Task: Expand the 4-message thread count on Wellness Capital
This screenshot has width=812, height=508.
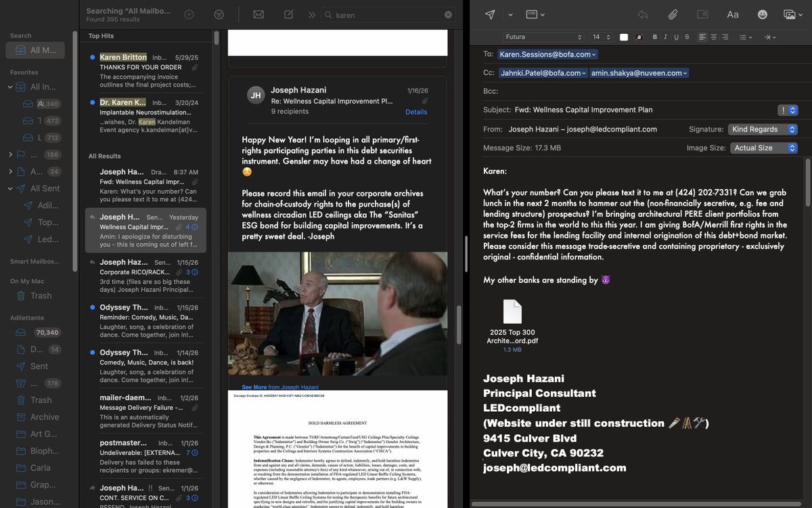Action: [191, 227]
